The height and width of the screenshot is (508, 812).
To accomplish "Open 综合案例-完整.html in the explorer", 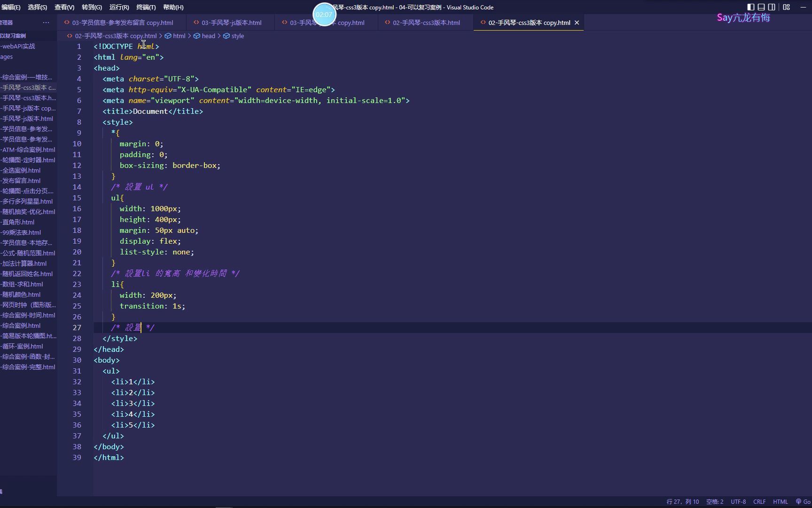I will coord(28,367).
